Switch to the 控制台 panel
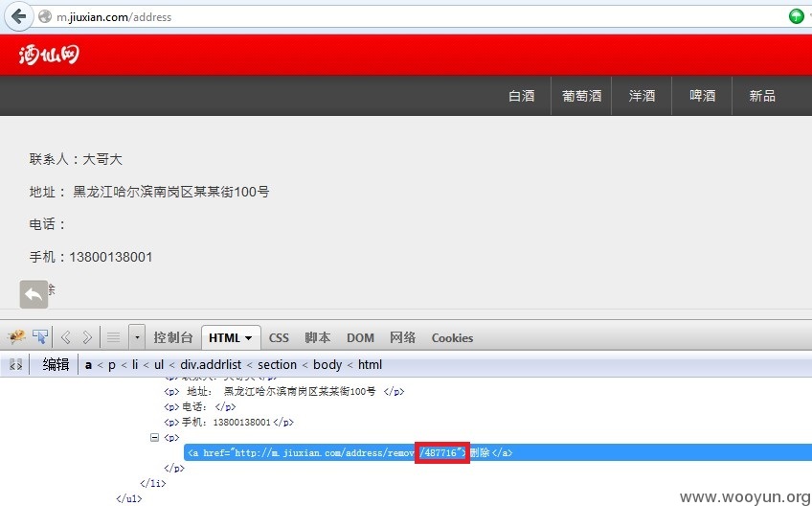 [x=173, y=338]
